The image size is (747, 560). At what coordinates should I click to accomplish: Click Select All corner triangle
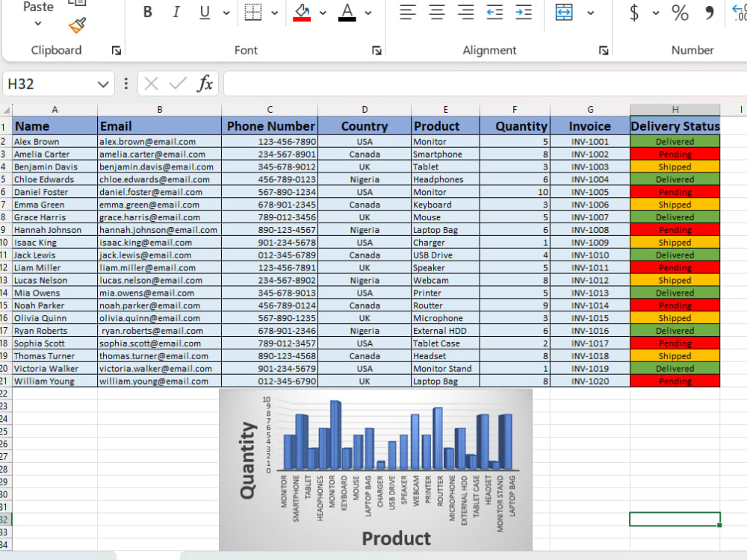pos(6,110)
